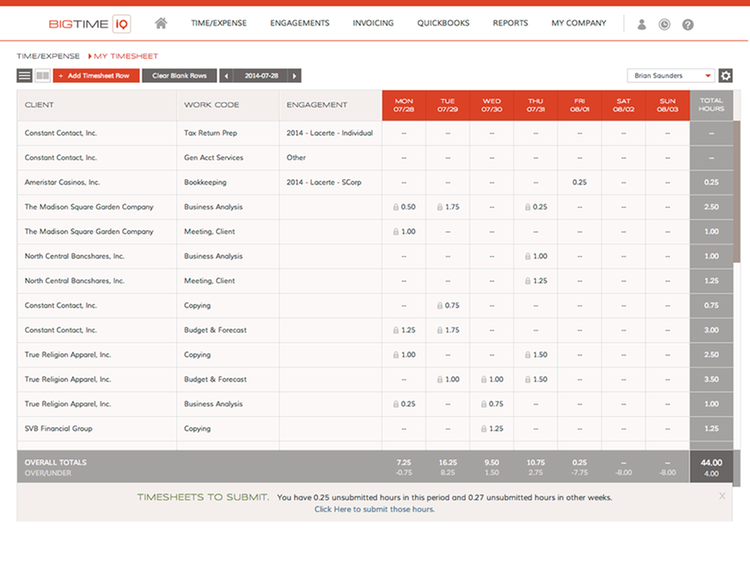Click 2014 - Lacerte - SCorp engagement
Screen dimensions: 750x563
point(324,182)
